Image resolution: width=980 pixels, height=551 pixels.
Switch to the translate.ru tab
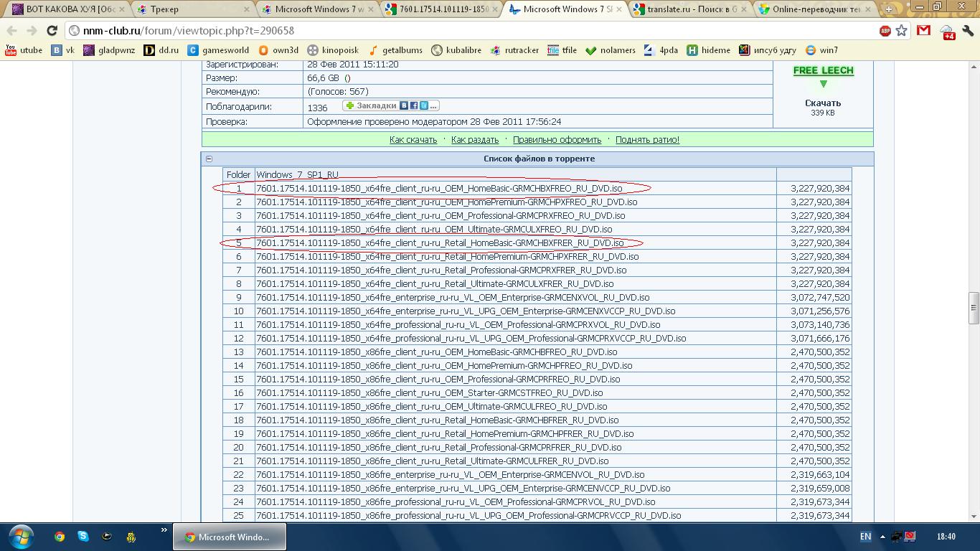[690, 9]
